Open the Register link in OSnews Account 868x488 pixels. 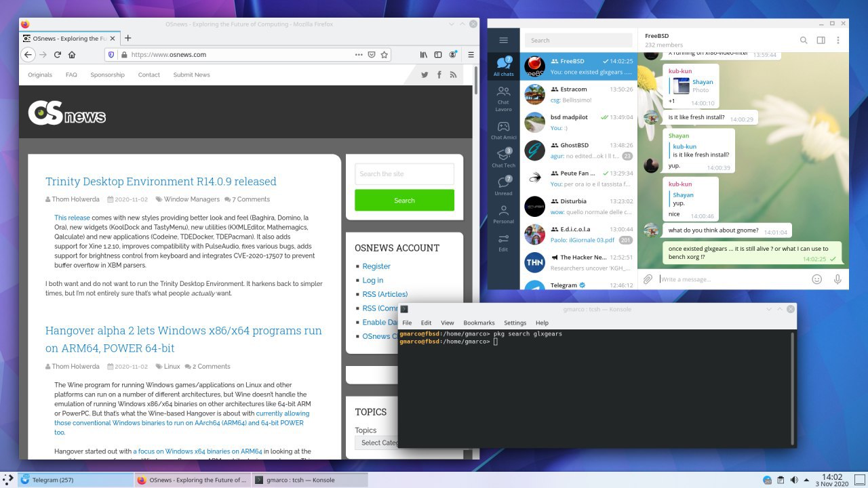pyautogui.click(x=376, y=266)
